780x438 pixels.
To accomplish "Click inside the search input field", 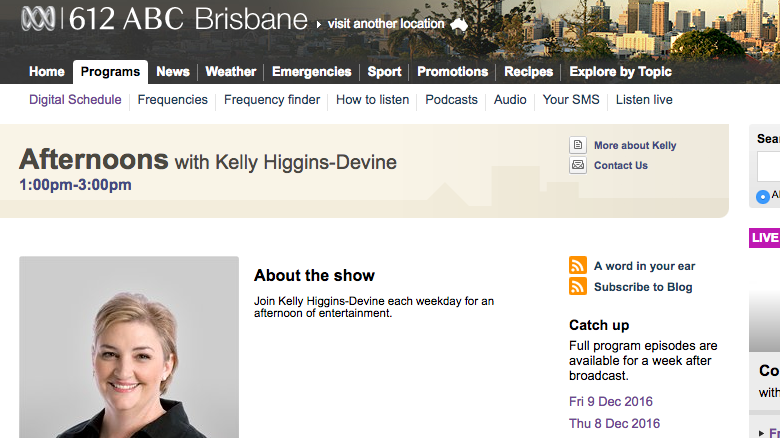I will [x=768, y=166].
